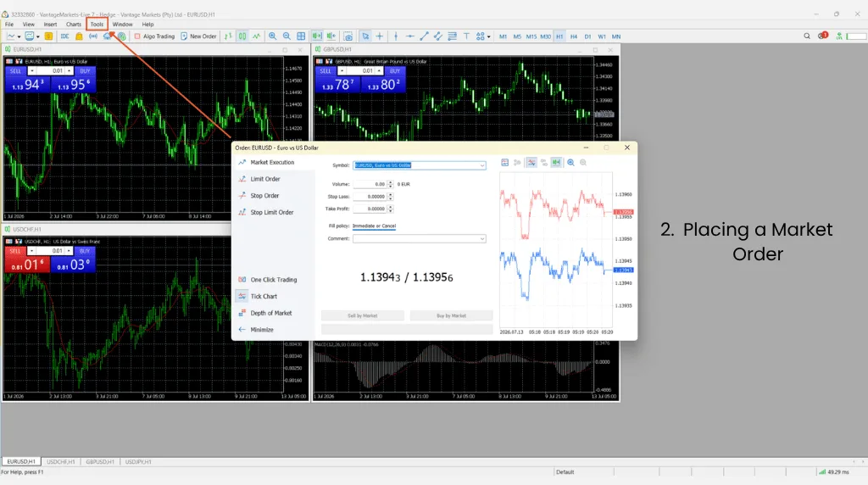Click BUY on USDCHF chart panel
Screen dimensions: 868x485
pos(84,251)
